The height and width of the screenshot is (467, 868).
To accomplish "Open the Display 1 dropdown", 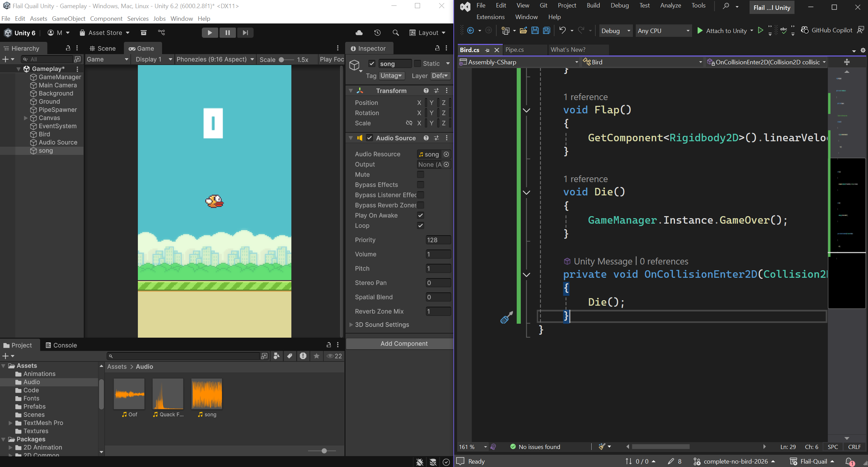I will coord(153,59).
